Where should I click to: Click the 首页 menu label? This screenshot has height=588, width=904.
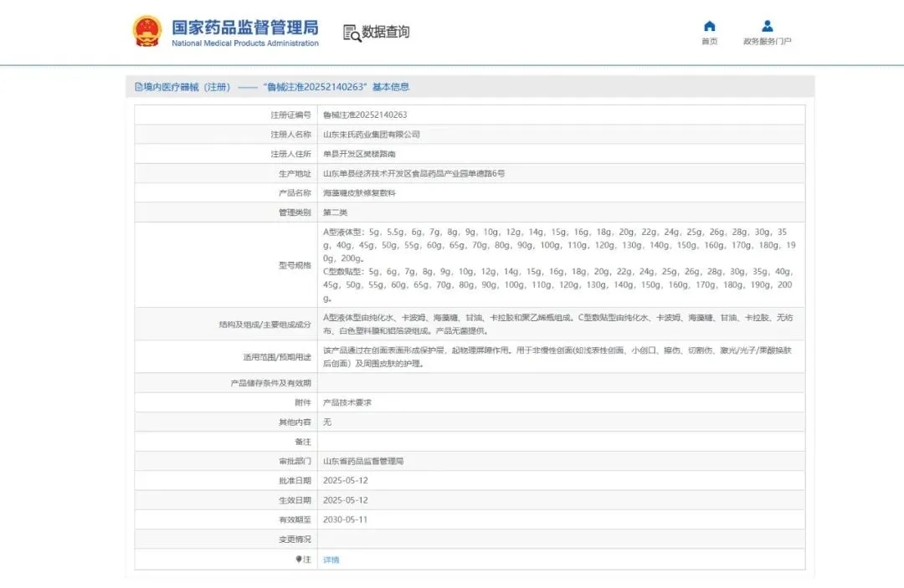click(709, 40)
